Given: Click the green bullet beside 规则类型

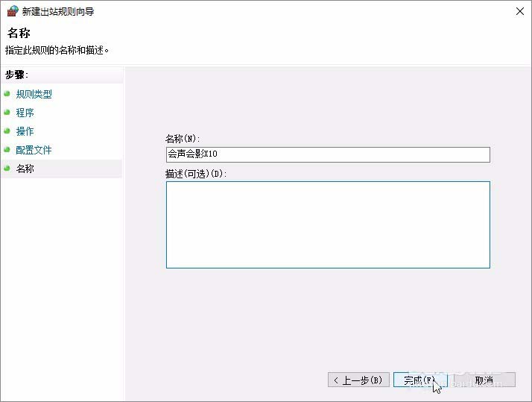Looking at the screenshot, I should pyautogui.click(x=7, y=93).
